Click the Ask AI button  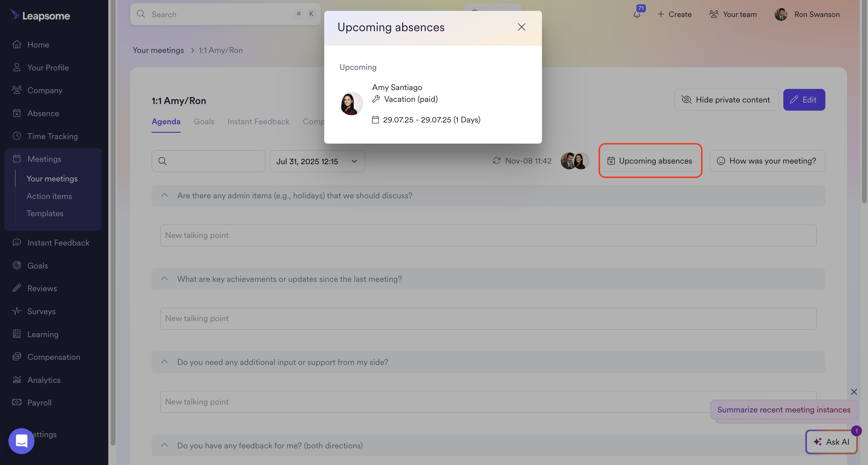click(831, 441)
